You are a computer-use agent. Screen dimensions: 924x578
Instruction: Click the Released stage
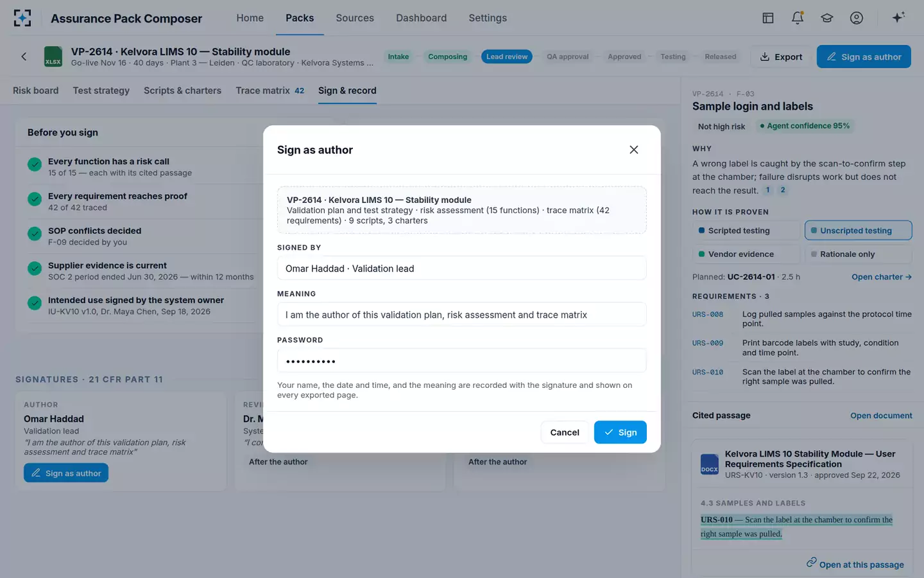pos(721,57)
